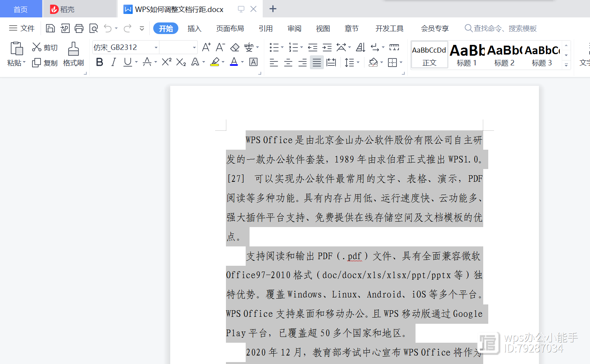Switch to the 开发工具 tab

tap(389, 28)
